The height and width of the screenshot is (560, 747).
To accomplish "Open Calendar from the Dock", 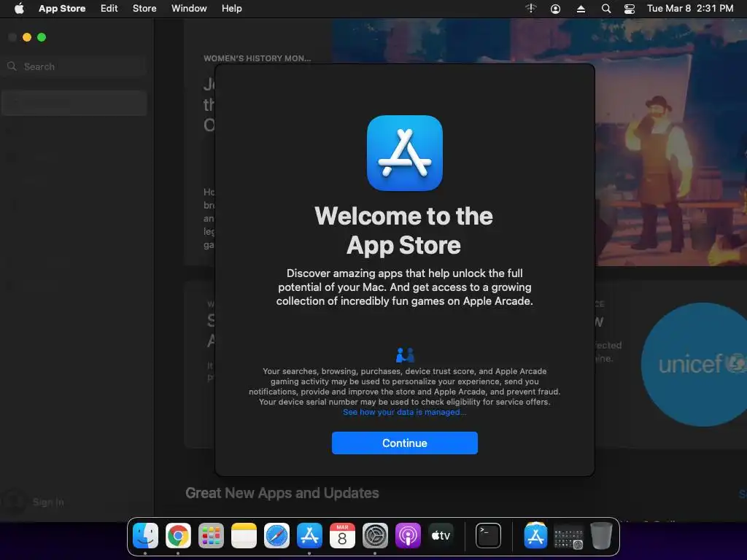I will pos(342,536).
